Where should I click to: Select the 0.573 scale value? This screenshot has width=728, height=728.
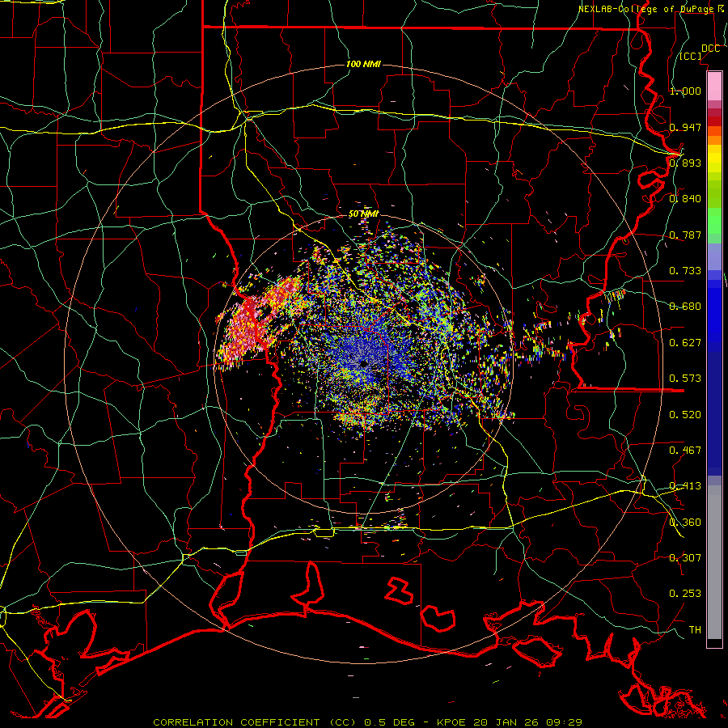tap(685, 379)
